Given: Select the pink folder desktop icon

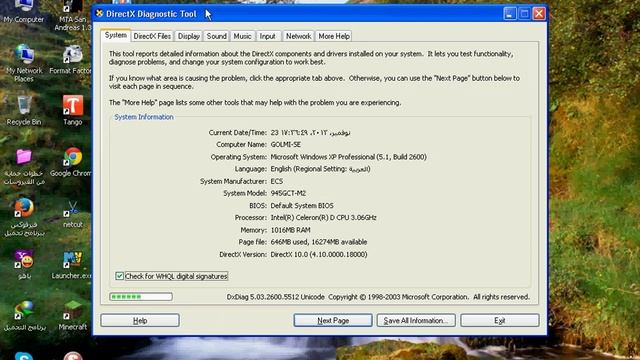Looking at the screenshot, I should coord(24,167).
